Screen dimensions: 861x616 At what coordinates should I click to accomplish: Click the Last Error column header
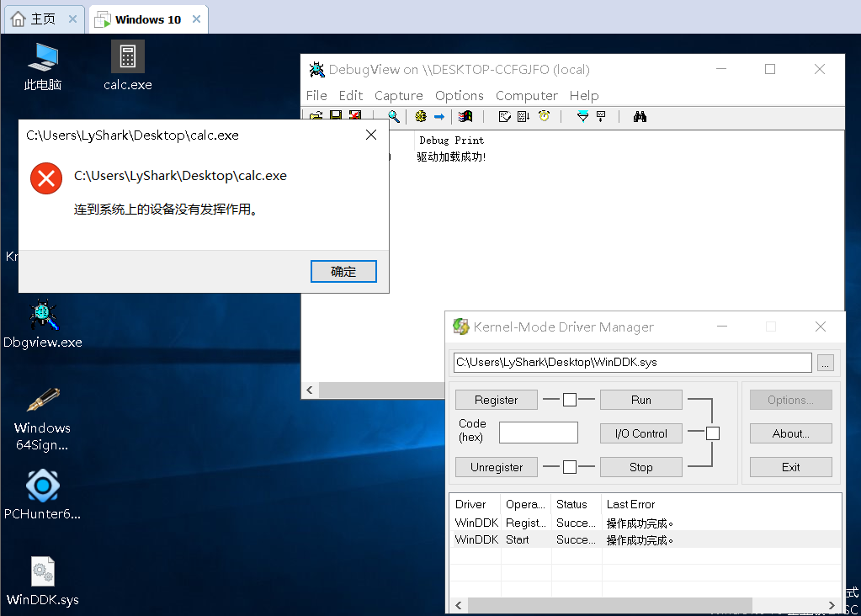[x=721, y=504]
